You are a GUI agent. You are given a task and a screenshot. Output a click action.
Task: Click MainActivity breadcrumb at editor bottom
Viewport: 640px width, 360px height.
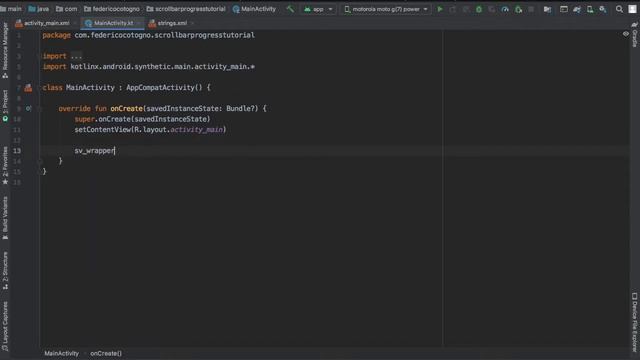coord(62,353)
